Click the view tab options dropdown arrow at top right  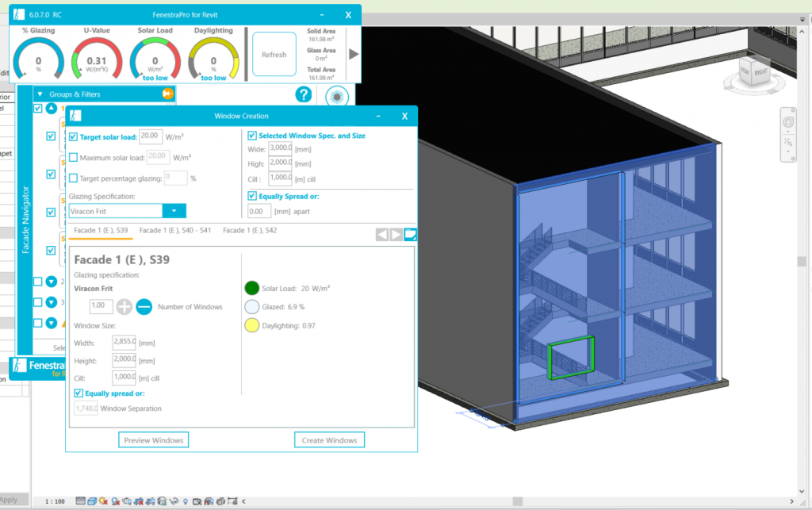802,20
